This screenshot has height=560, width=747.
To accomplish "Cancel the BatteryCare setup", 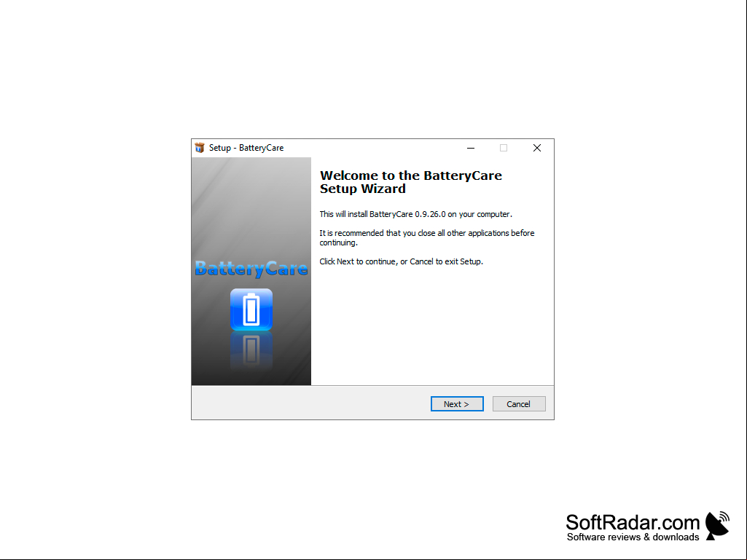I will pos(519,404).
